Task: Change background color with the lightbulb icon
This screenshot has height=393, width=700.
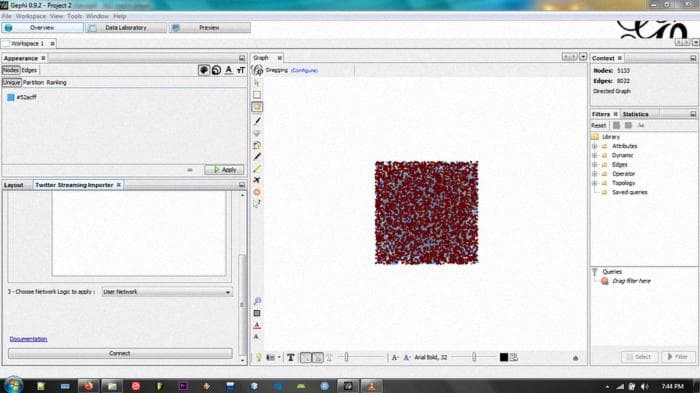Action: coord(258,357)
